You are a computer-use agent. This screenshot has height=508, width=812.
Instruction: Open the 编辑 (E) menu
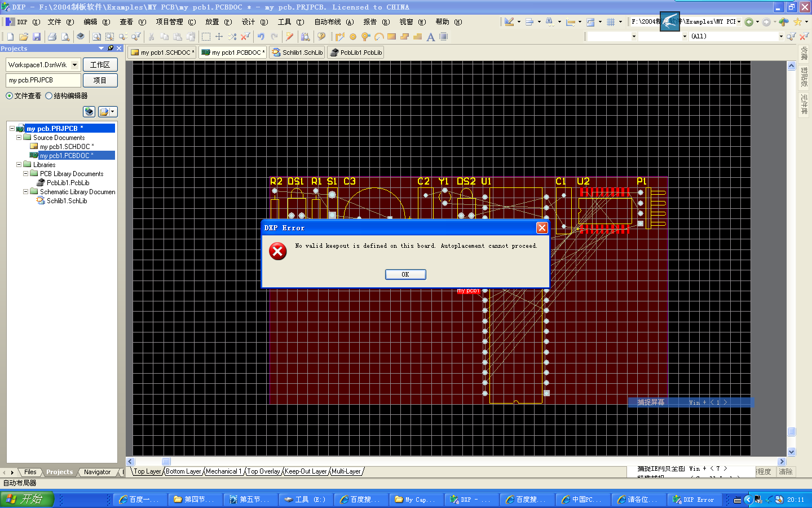[97, 22]
